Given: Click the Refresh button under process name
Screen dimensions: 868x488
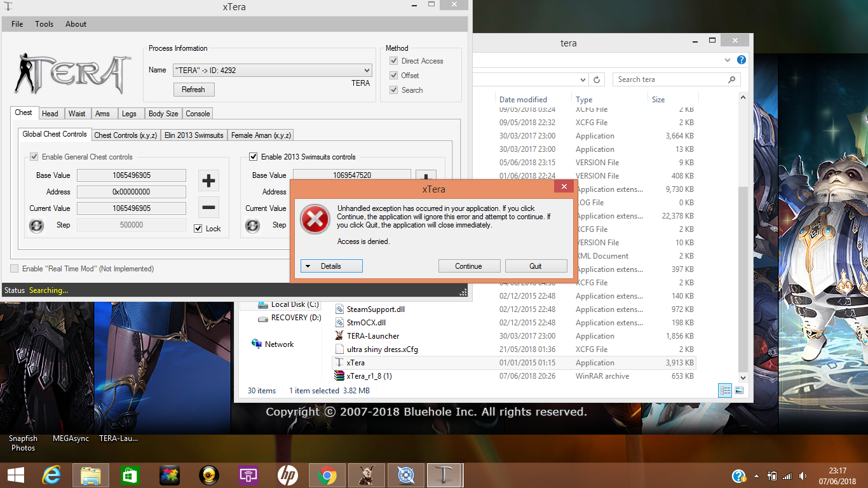Looking at the screenshot, I should pos(193,90).
